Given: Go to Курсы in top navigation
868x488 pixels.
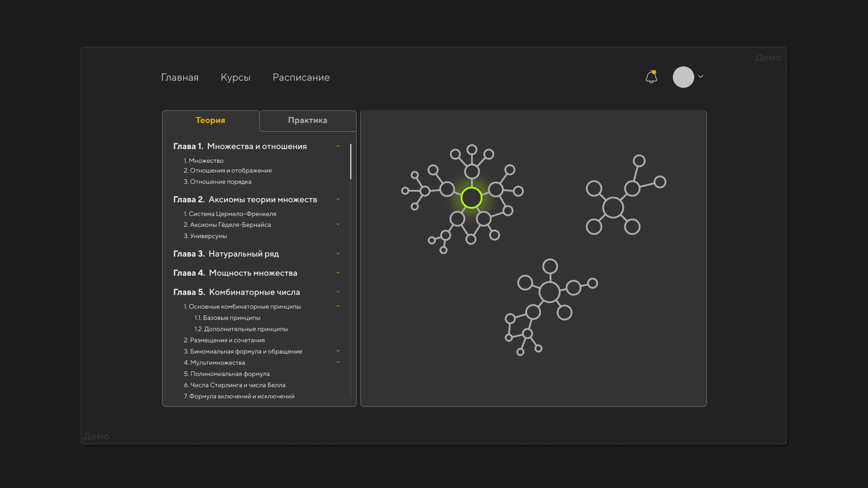Looking at the screenshot, I should click(236, 77).
